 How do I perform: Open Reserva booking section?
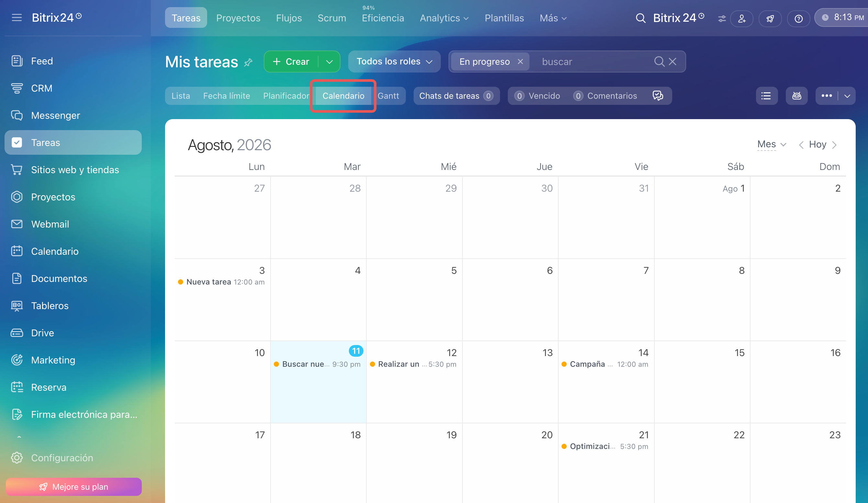(49, 387)
